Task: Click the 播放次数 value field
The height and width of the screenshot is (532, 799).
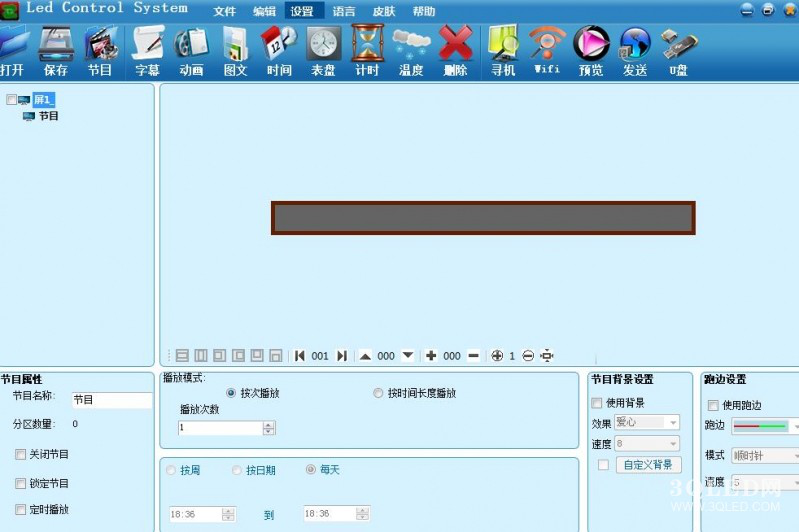Action: (x=221, y=428)
